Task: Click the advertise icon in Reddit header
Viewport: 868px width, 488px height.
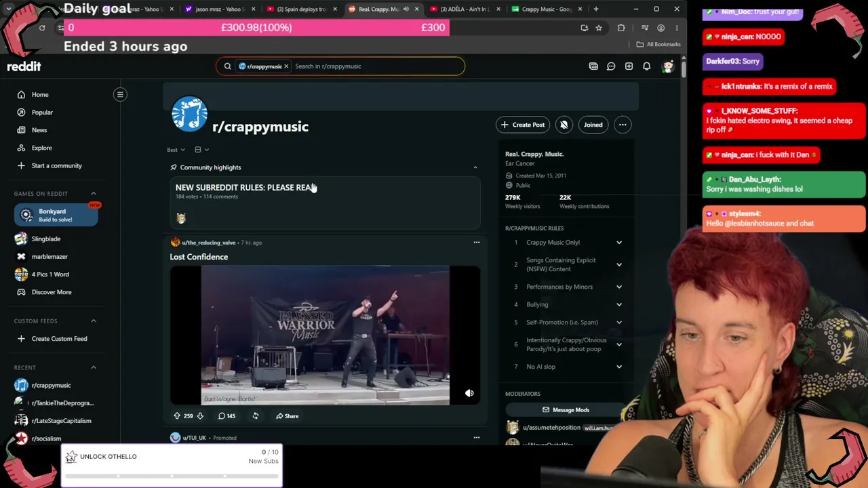Action: pyautogui.click(x=593, y=66)
